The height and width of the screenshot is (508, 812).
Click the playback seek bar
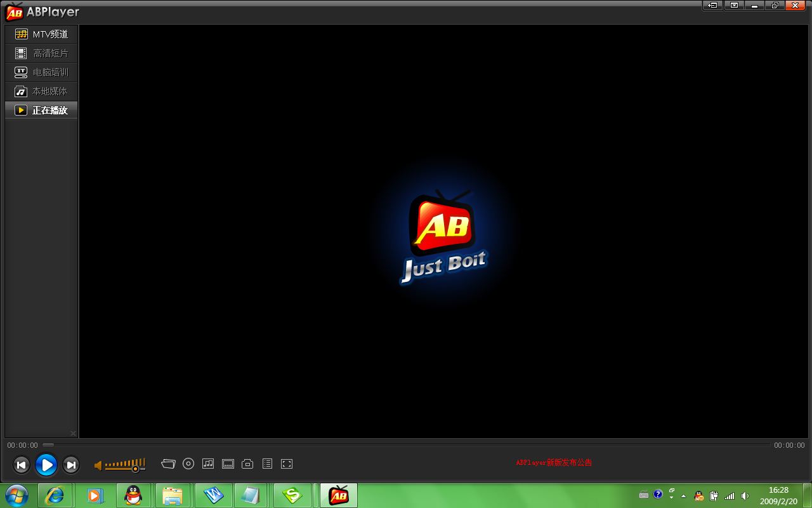pos(406,445)
